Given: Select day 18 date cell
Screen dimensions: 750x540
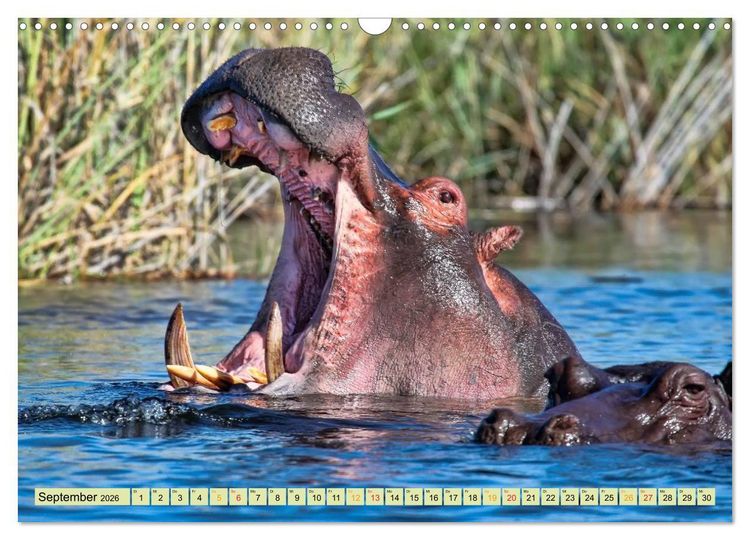Looking at the screenshot, I should pos(472,497).
